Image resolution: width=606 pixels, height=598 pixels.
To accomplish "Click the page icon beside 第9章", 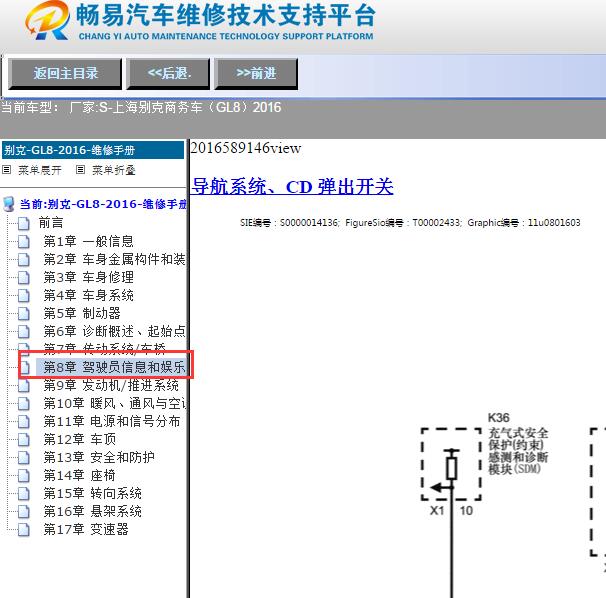I will (x=24, y=386).
